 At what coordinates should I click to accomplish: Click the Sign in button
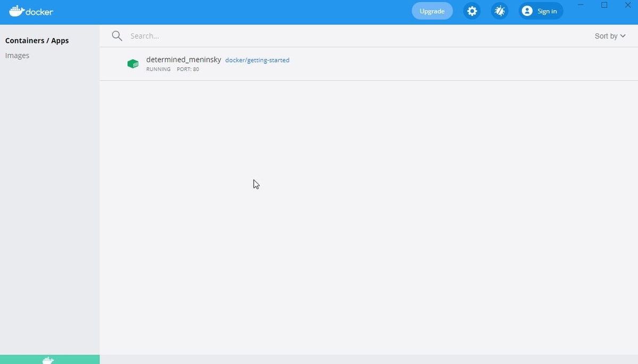pyautogui.click(x=541, y=11)
